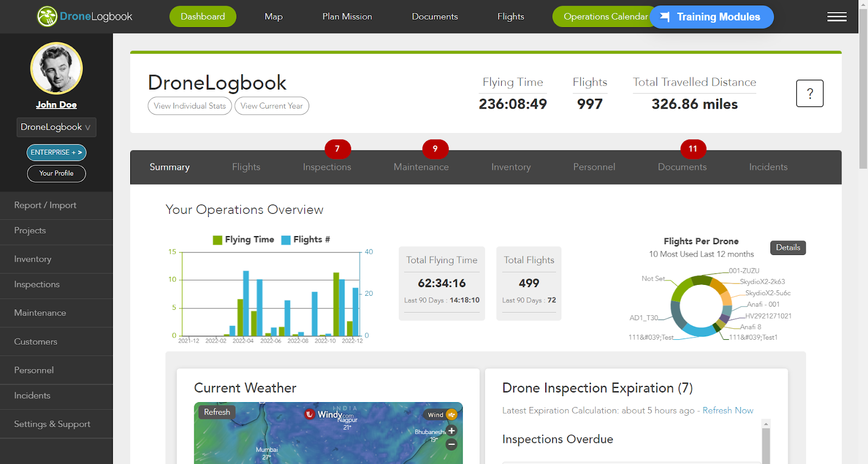The height and width of the screenshot is (464, 868).
Task: Switch to the Documents tab
Action: [682, 167]
